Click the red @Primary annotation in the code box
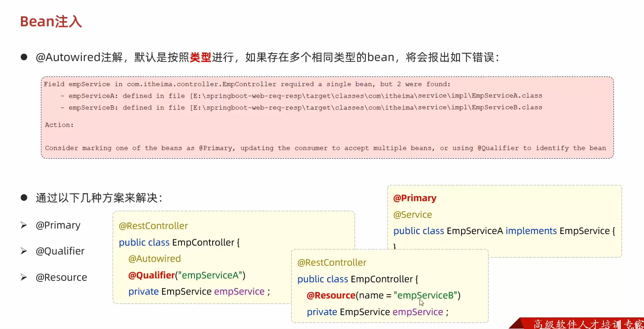 click(x=414, y=198)
